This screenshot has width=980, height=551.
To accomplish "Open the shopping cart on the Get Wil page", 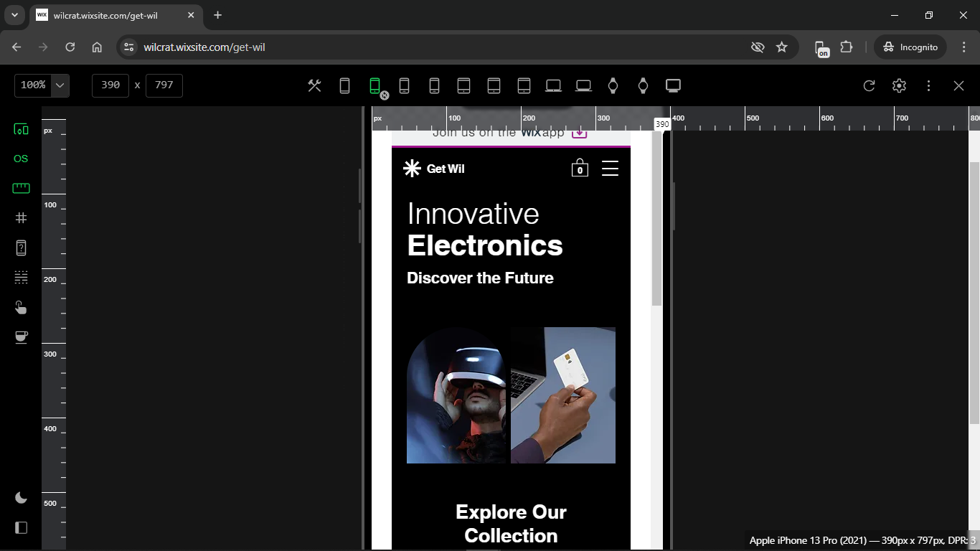I will [x=580, y=168].
